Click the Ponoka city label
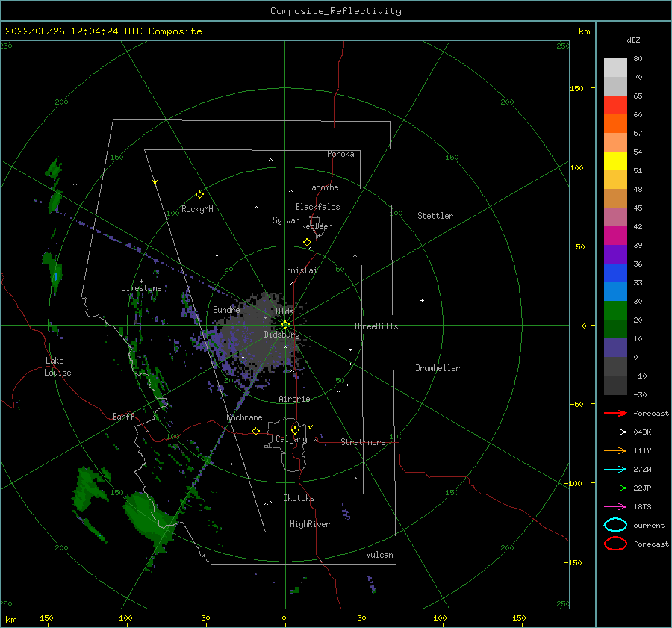 point(340,154)
